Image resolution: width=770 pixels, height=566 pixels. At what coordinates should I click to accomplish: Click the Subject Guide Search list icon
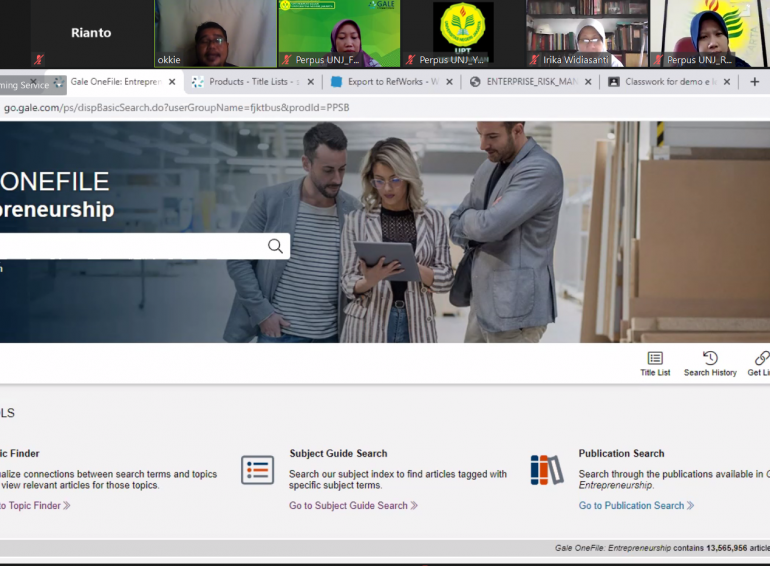tap(258, 470)
